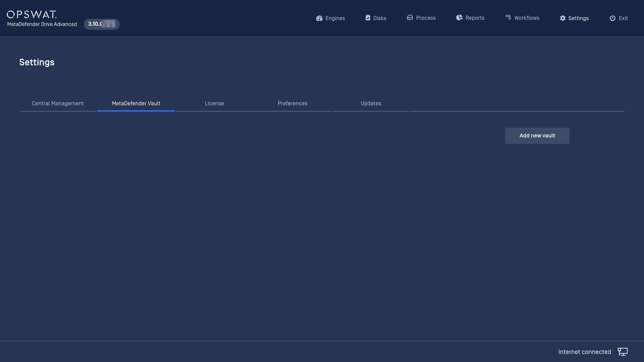Switch to the Central Management tab
Viewport: 644px width, 362px height.
[58, 104]
